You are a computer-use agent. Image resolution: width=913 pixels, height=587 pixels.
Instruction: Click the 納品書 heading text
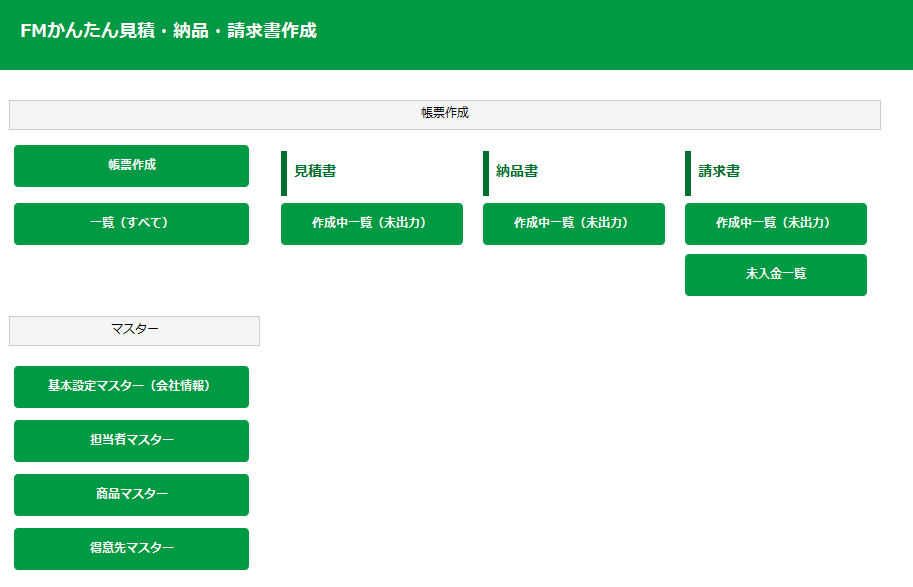(x=517, y=172)
